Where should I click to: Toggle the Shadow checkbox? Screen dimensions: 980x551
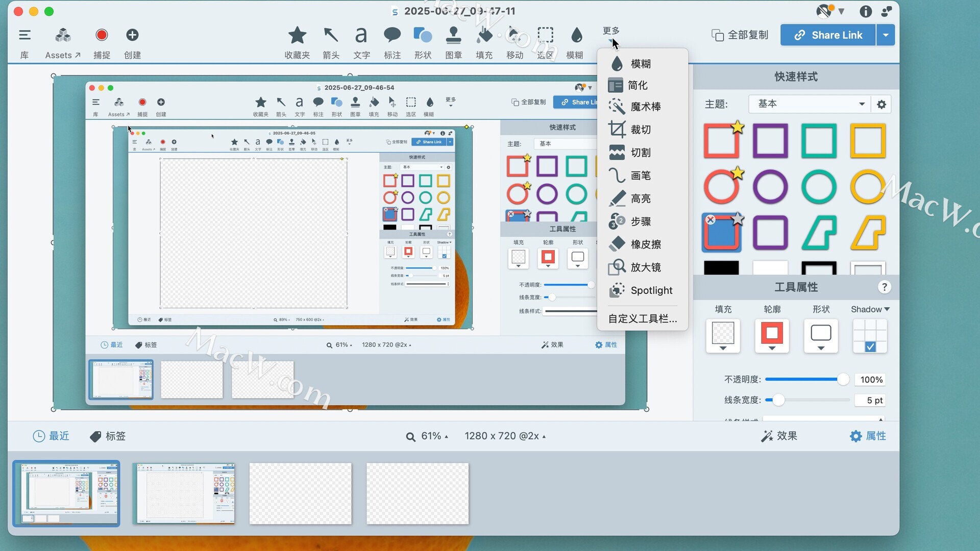tap(870, 347)
